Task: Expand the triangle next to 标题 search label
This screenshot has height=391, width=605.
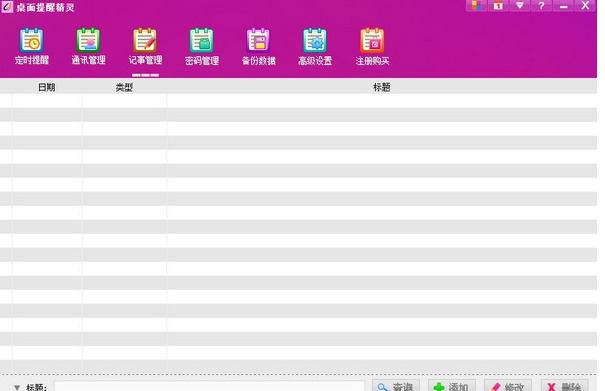Action: tap(17, 387)
